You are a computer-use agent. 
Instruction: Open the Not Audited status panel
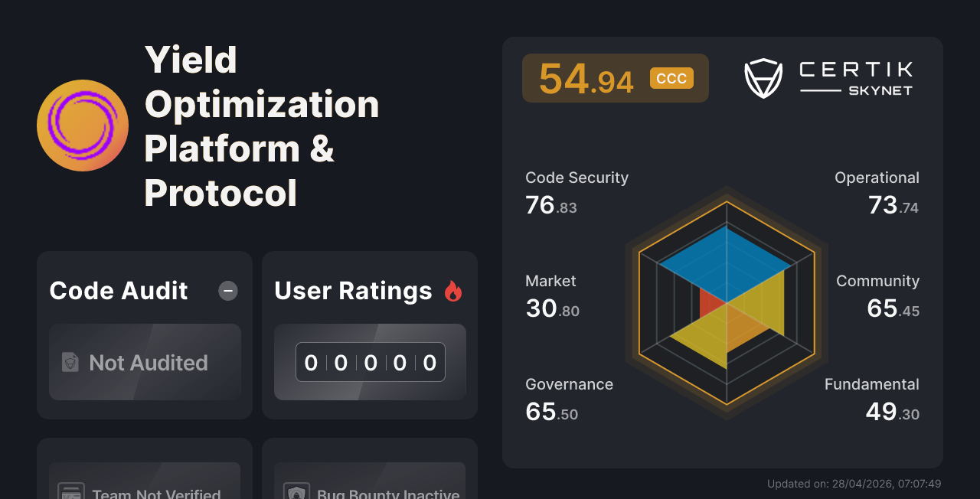tap(145, 362)
